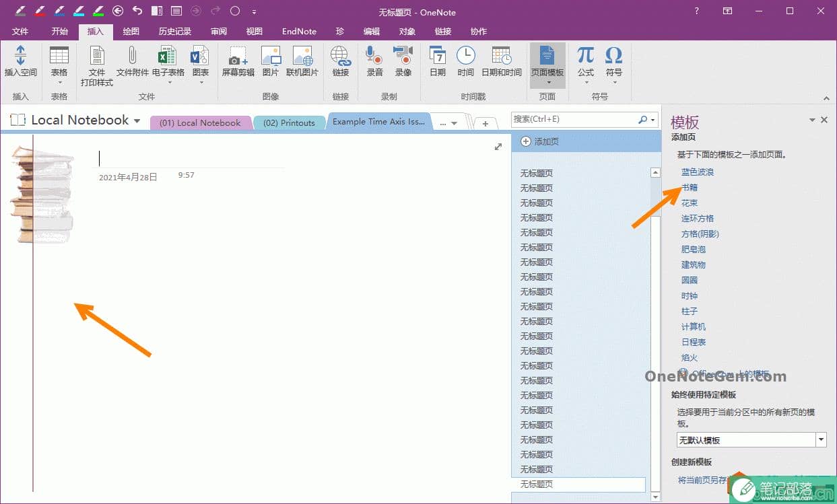Insert current 日期 date stamp

(x=438, y=62)
